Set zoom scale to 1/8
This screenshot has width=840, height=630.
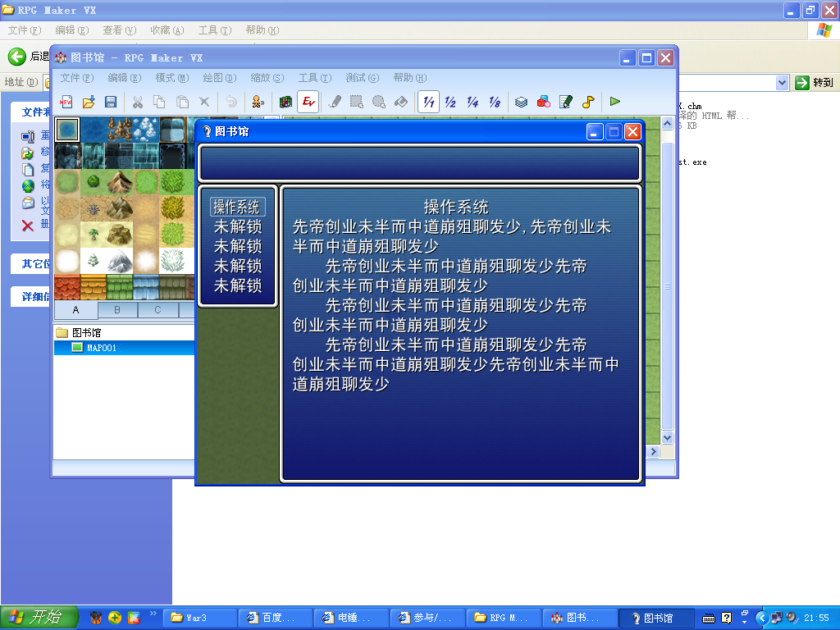(495, 102)
